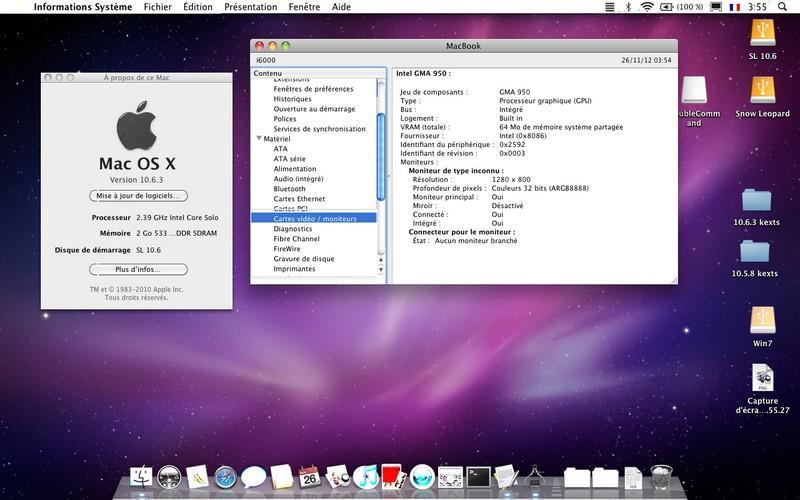Open Terminal from the dock
Image resolution: width=800 pixels, height=500 pixels.
click(478, 477)
